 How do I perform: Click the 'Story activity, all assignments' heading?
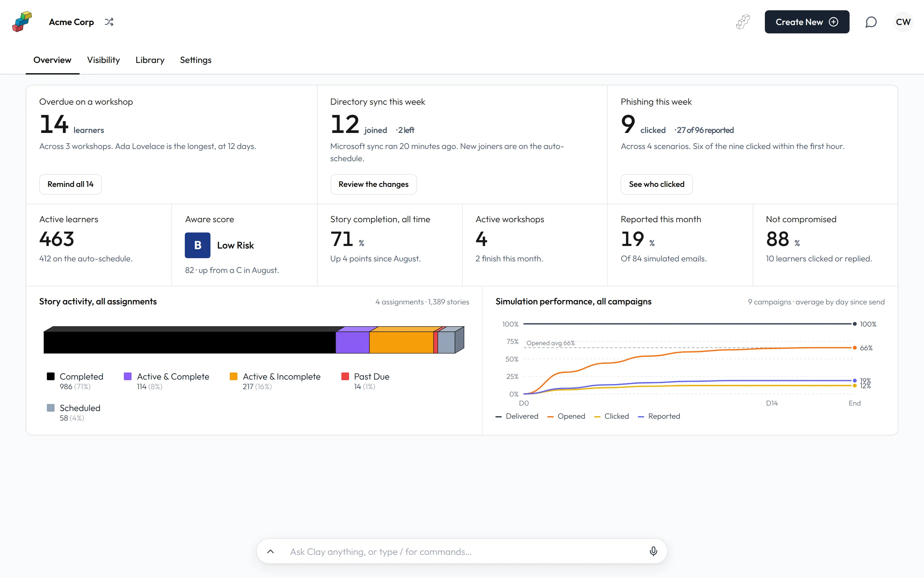coord(98,301)
